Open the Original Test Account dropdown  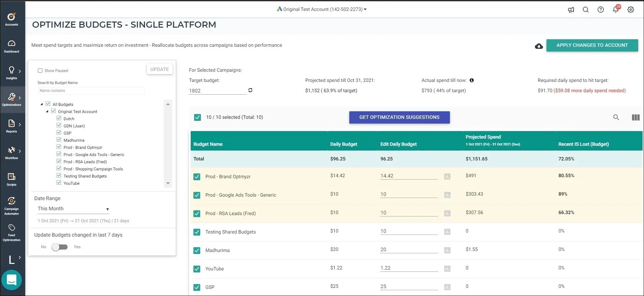(x=322, y=9)
